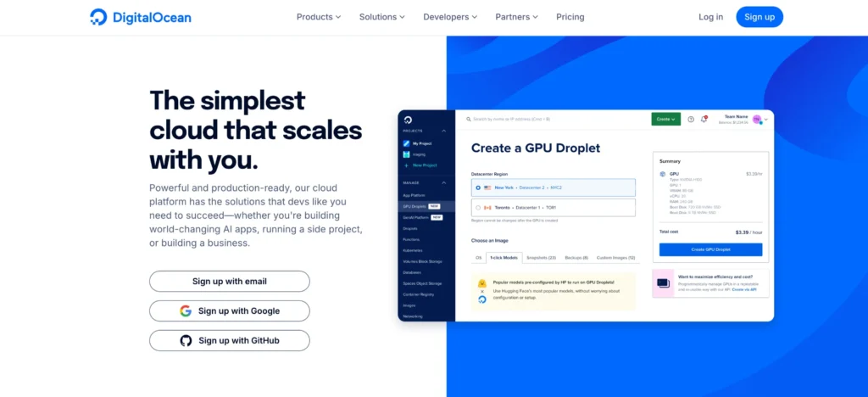The image size is (868, 397).
Task: Open the notifications bell icon
Action: click(x=704, y=119)
